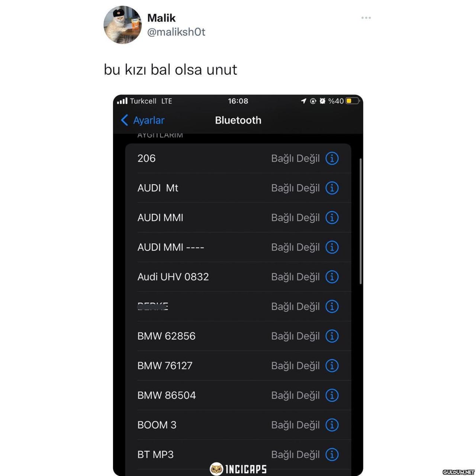Image resolution: width=476 pixels, height=476 pixels.
Task: Connect to the AUDI MMI ---- device
Action: coord(238,247)
